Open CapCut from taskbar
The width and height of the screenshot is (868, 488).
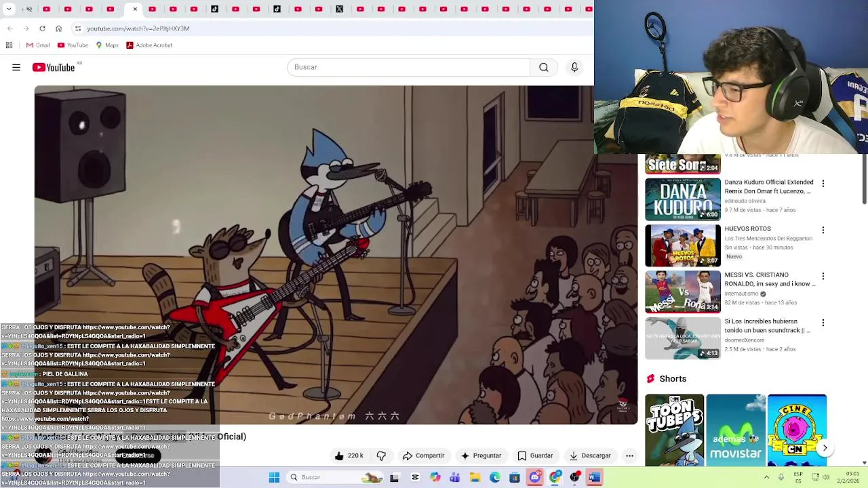[x=415, y=477]
